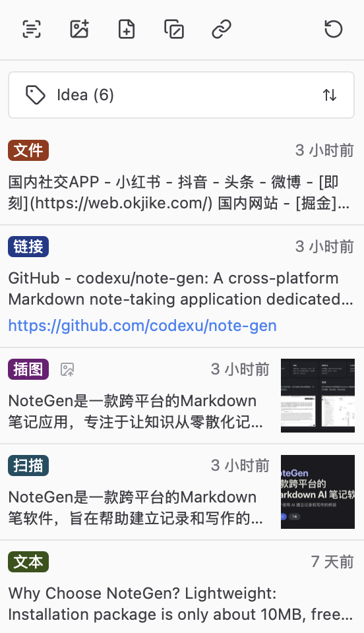Select the 文本 Why Choose NoteGen record

click(x=181, y=587)
